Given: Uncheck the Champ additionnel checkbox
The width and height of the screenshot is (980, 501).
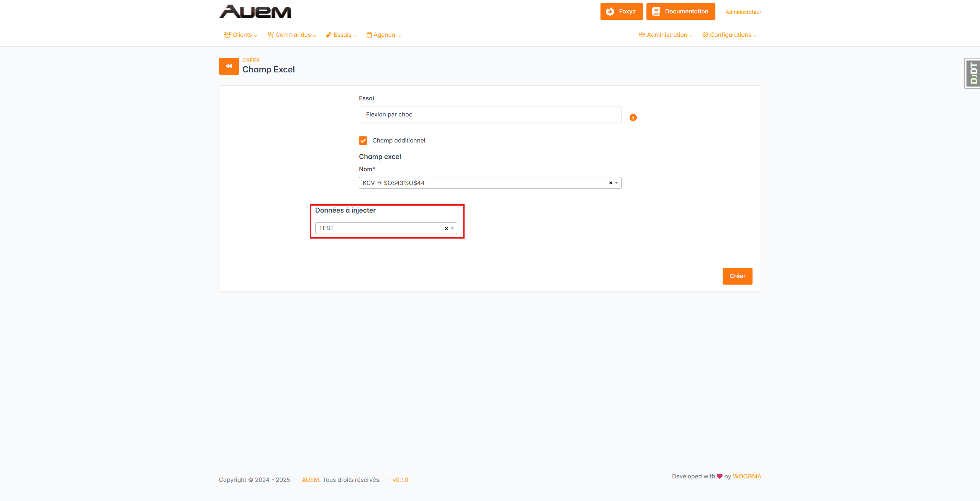Looking at the screenshot, I should click(363, 141).
